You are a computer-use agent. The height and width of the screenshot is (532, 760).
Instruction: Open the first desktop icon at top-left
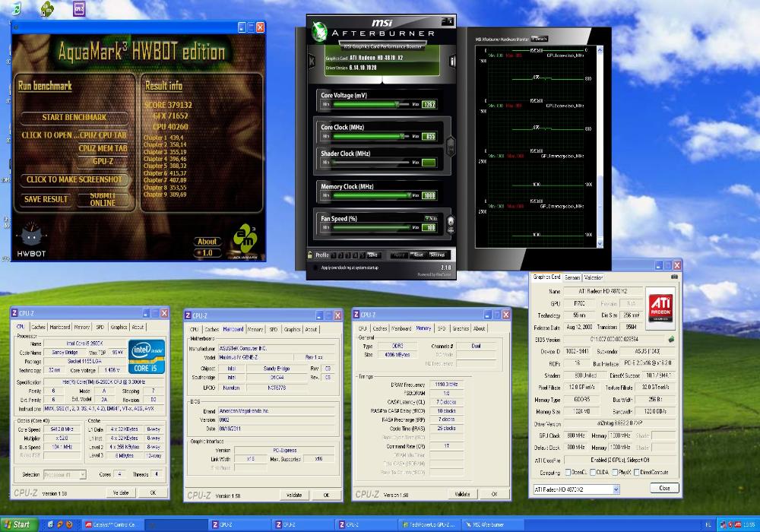(x=17, y=8)
